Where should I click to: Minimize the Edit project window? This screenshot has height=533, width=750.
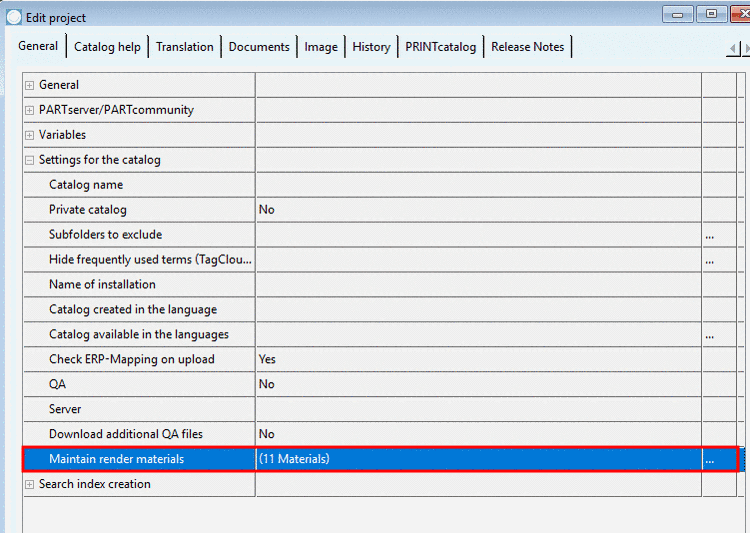[677, 14]
